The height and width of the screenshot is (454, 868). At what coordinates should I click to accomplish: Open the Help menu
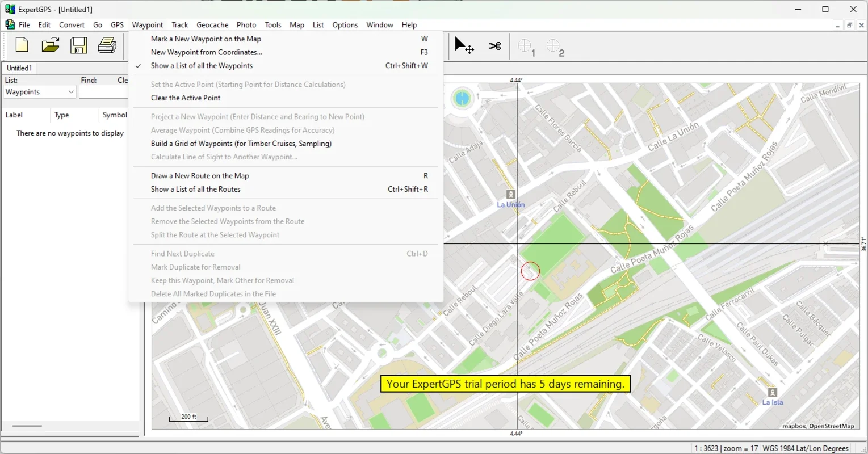[409, 25]
